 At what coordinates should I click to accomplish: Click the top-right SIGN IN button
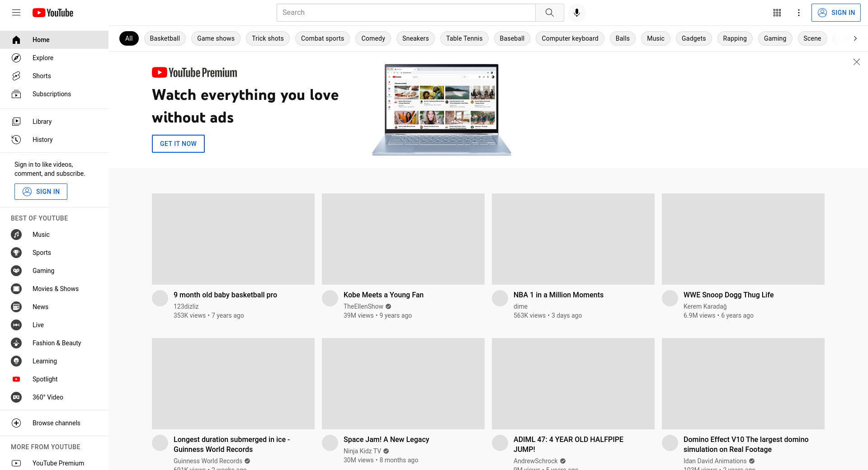(x=836, y=13)
